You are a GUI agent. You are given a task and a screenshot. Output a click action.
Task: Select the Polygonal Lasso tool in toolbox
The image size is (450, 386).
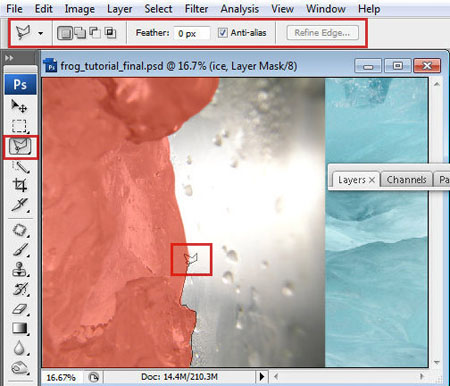point(20,147)
